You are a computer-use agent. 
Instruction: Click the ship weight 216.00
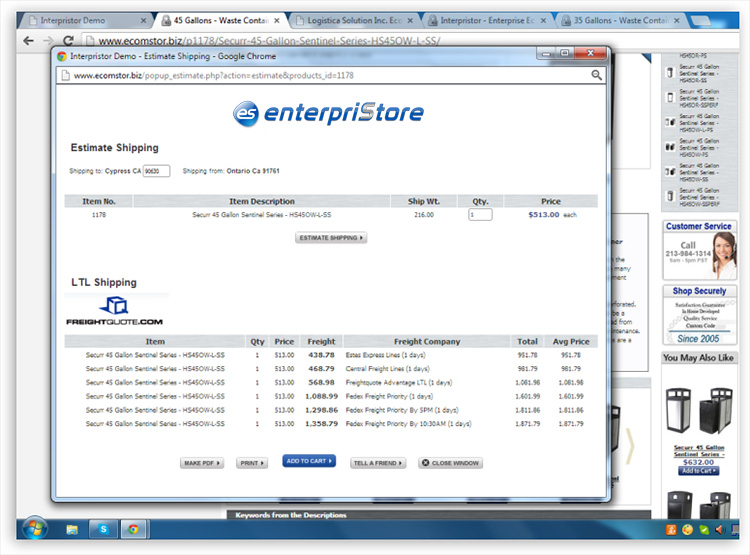coord(424,215)
